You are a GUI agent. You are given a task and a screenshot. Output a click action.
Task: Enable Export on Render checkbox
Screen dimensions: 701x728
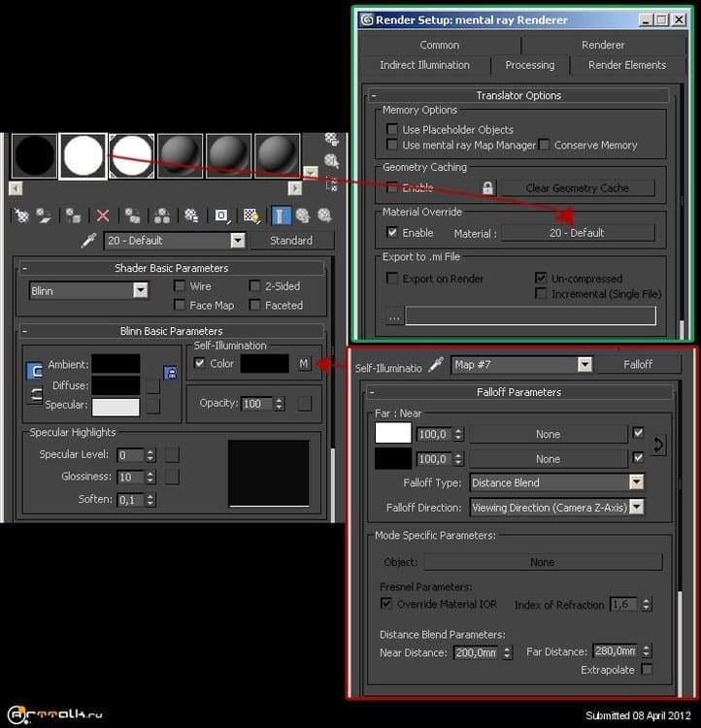pos(392,279)
